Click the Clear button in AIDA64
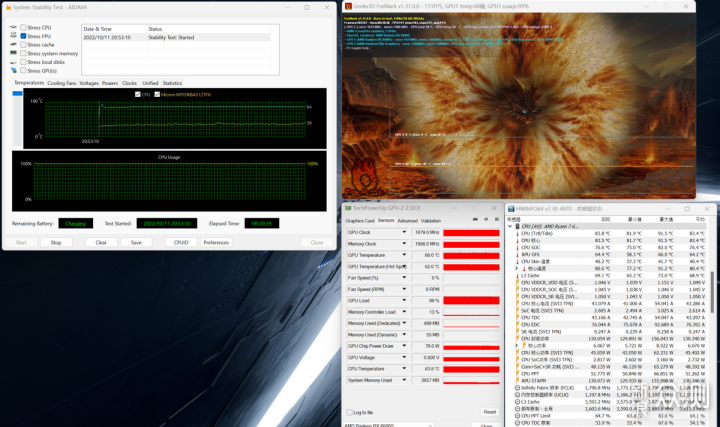Screen dimensions: 720x427 (x=101, y=242)
